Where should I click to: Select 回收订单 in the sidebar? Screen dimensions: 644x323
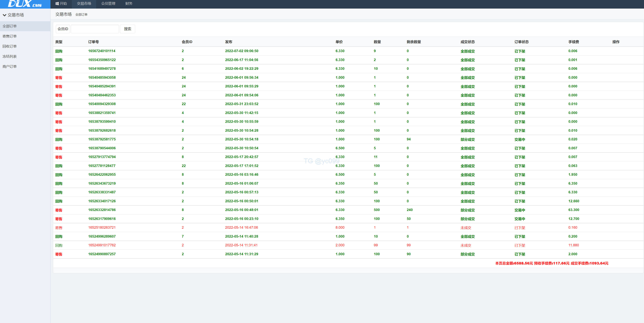pos(9,46)
